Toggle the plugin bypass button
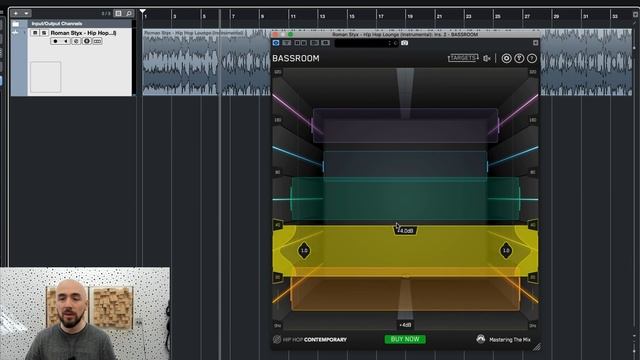Viewport: 640px width, 360px height. tap(287, 43)
